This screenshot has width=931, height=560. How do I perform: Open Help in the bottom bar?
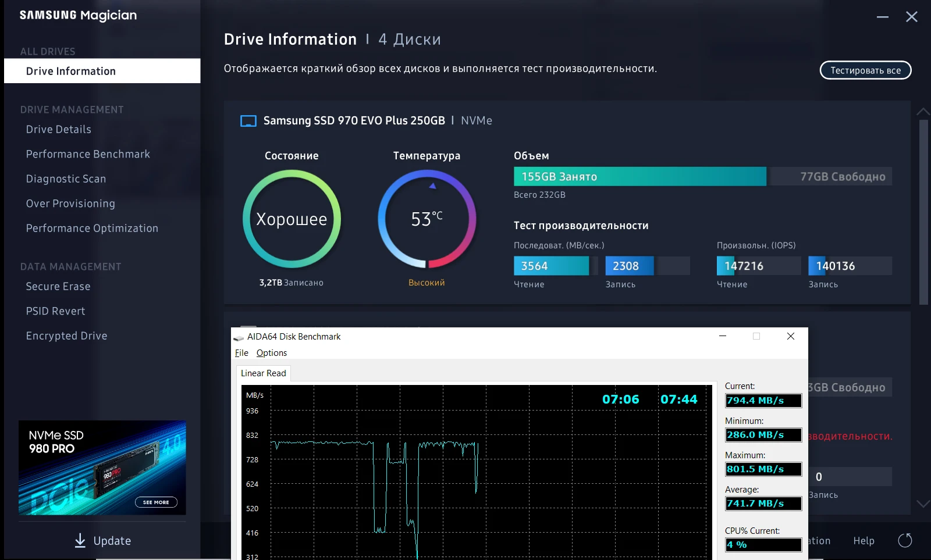864,541
